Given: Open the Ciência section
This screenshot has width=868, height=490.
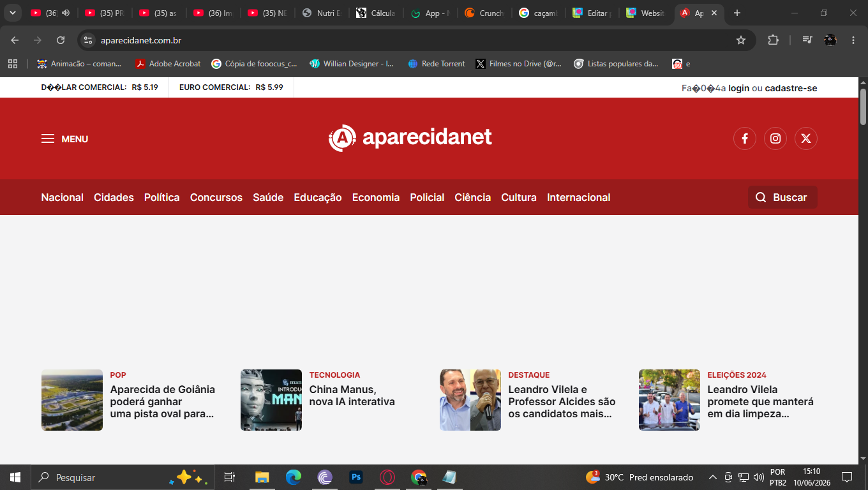Looking at the screenshot, I should [x=473, y=197].
